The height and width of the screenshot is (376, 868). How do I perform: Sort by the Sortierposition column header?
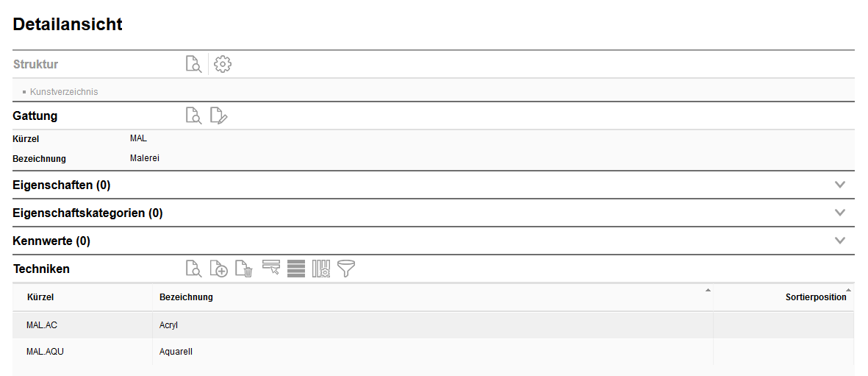click(815, 297)
